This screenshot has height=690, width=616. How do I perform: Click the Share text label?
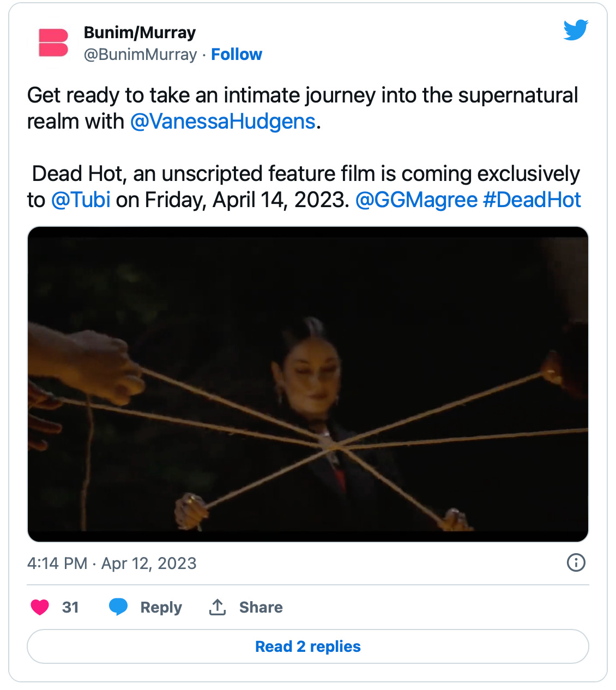(x=261, y=607)
